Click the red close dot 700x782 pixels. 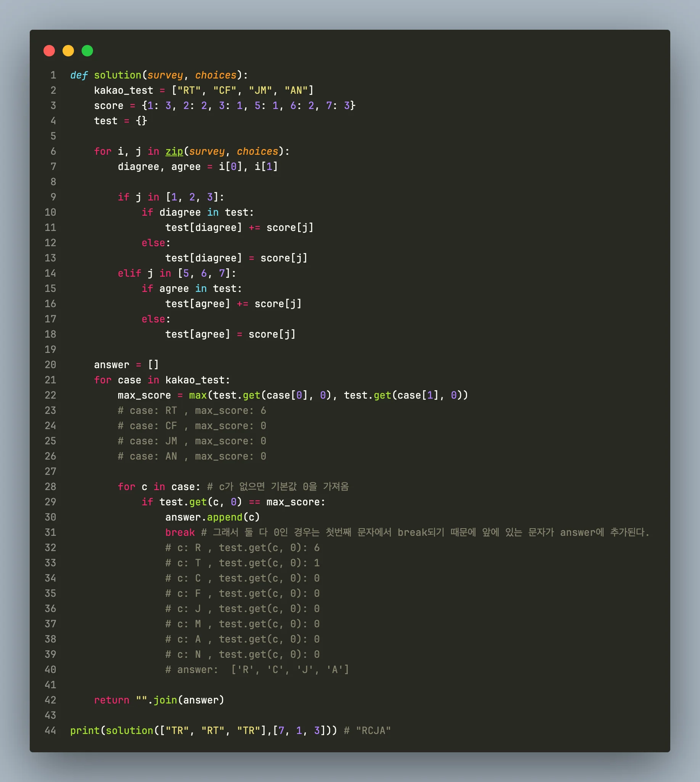pos(49,51)
